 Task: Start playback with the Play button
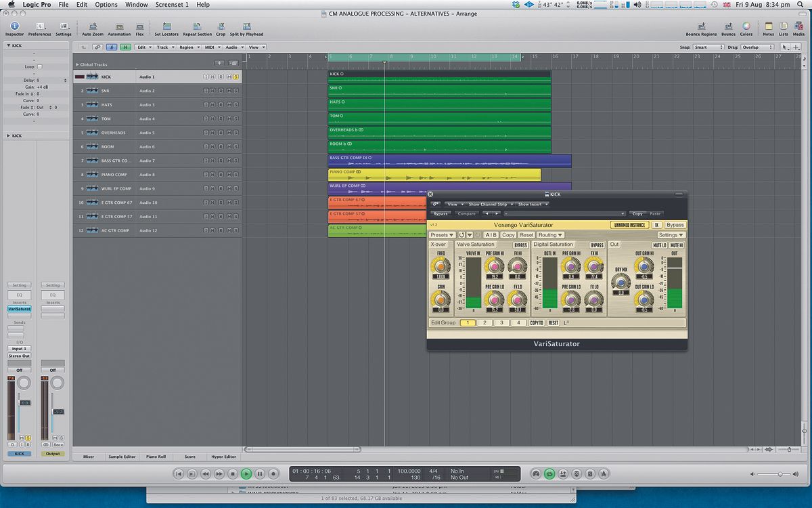(246, 474)
